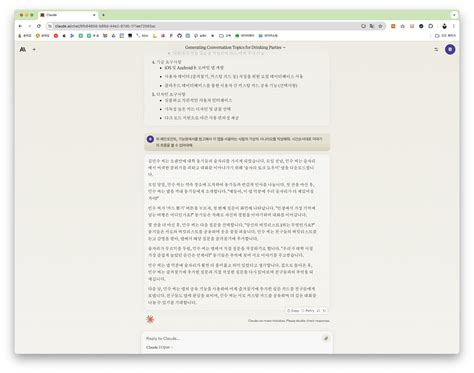The width and height of the screenshot is (474, 373).
Task: Open the Apple bookmark icon
Action: (x=64, y=35)
